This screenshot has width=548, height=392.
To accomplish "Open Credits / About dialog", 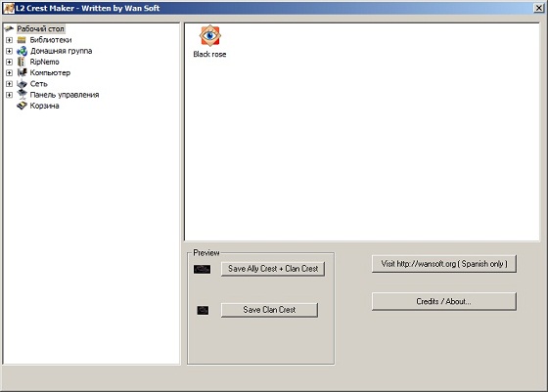I will point(444,301).
